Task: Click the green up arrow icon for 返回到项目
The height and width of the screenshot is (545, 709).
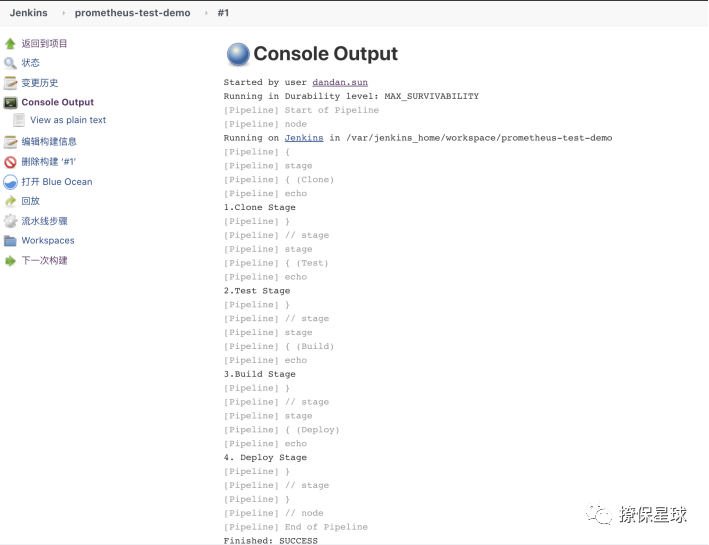Action: pos(10,43)
